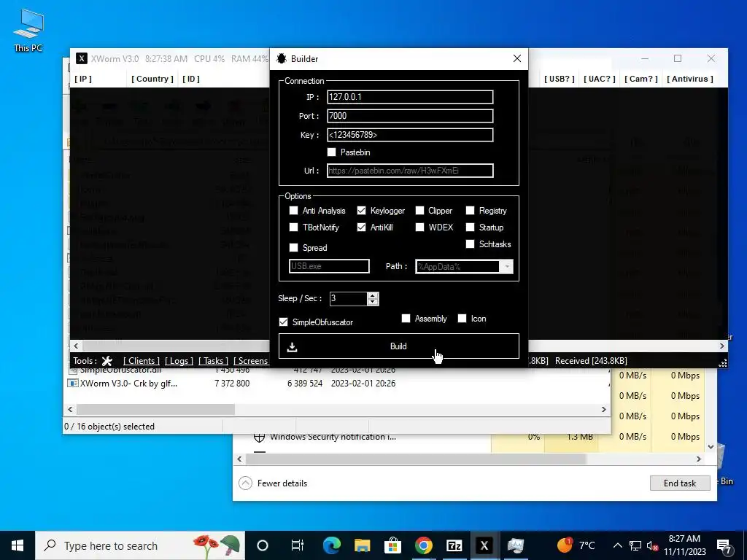The width and height of the screenshot is (747, 560).
Task: Click the Port field showing 7000
Action: [410, 116]
